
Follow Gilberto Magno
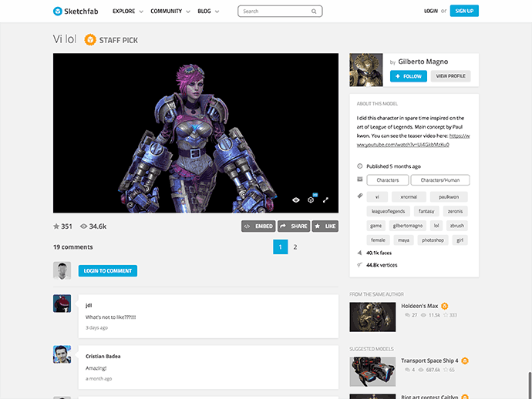click(x=409, y=76)
